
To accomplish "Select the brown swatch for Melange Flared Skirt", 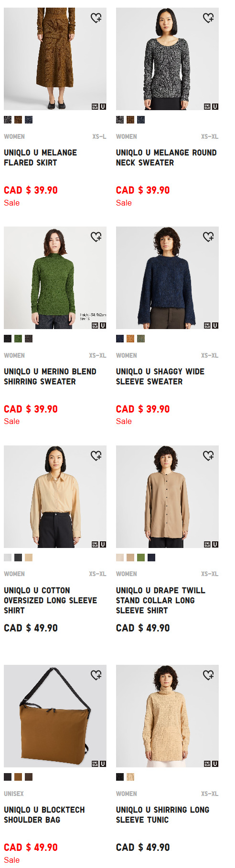I will (x=18, y=120).
